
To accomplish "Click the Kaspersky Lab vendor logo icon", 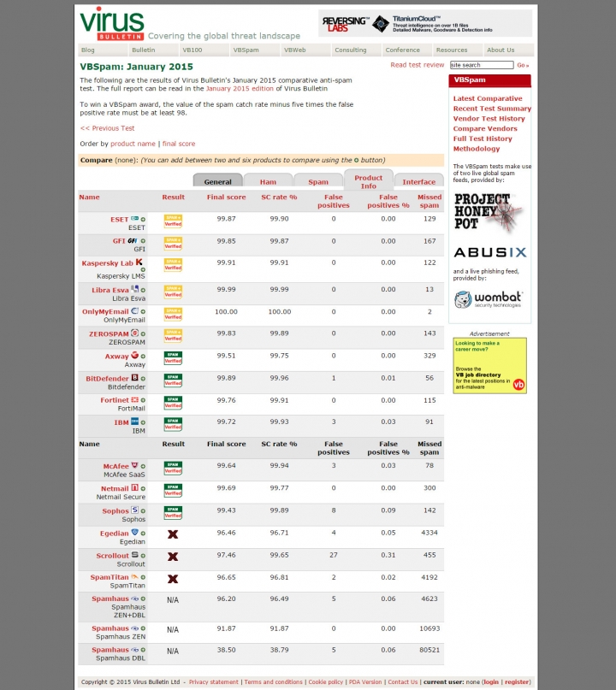I will pos(139,262).
